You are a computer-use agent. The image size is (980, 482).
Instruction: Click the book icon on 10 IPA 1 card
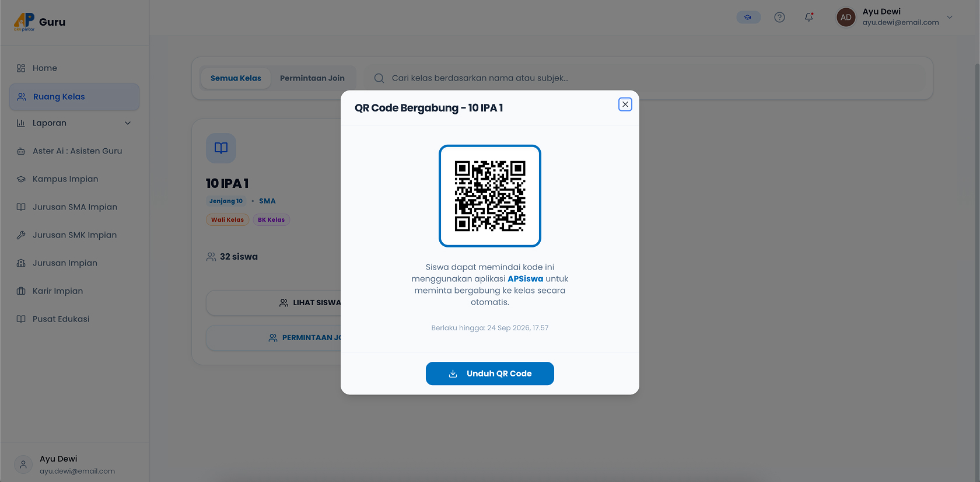(221, 148)
